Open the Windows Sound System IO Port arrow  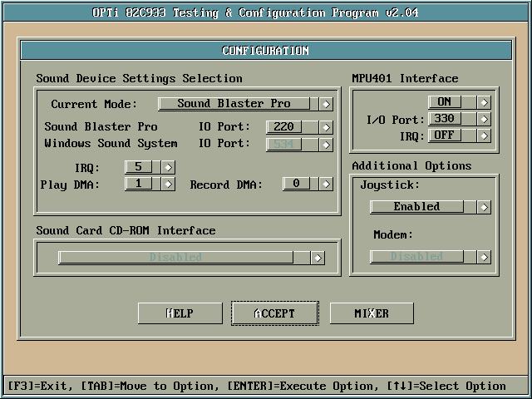click(326, 145)
